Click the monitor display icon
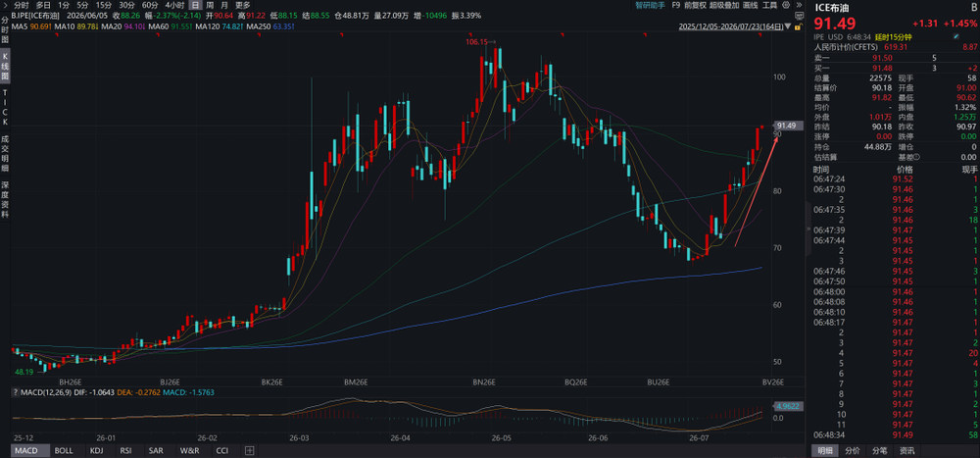Screen dimensions: 980x458 (x=800, y=16)
